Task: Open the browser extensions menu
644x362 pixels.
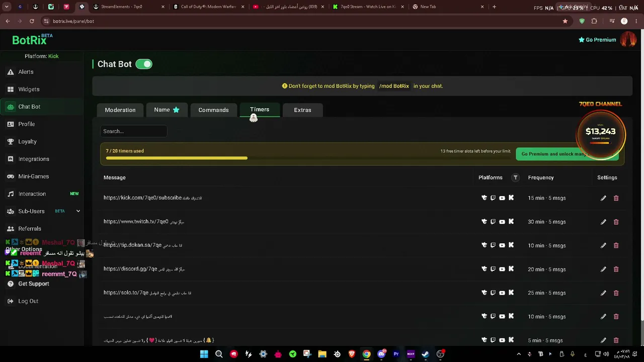Action: pos(594,21)
